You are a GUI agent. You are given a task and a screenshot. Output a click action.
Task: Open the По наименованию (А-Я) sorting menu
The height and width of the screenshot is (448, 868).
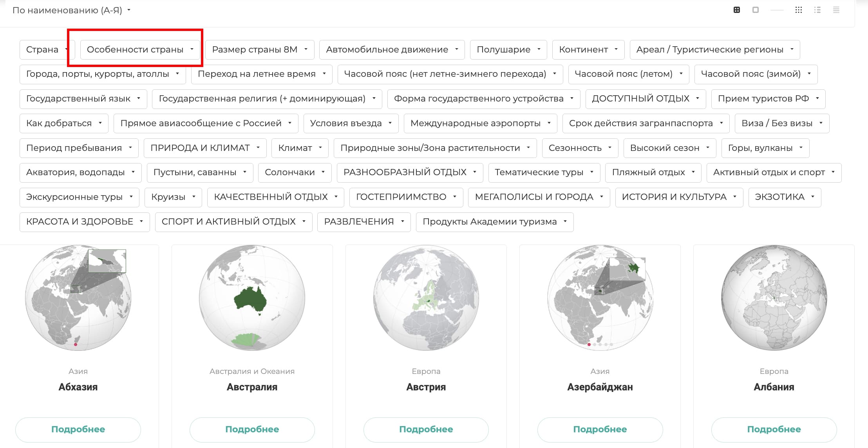(71, 10)
